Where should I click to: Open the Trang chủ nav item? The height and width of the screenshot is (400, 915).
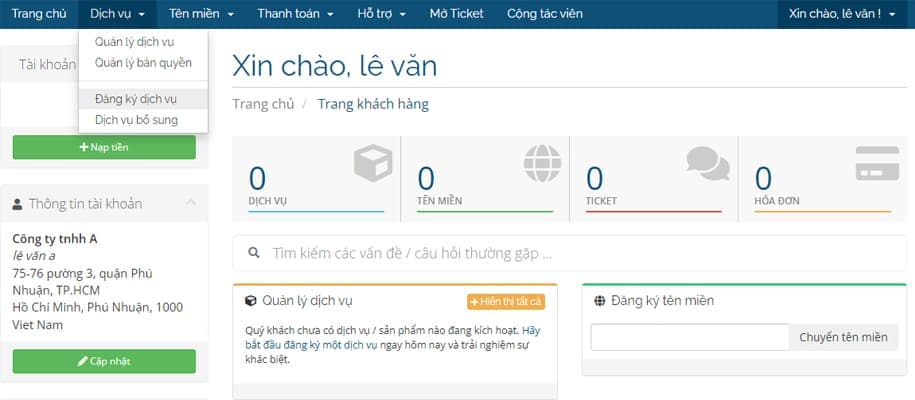(x=39, y=13)
